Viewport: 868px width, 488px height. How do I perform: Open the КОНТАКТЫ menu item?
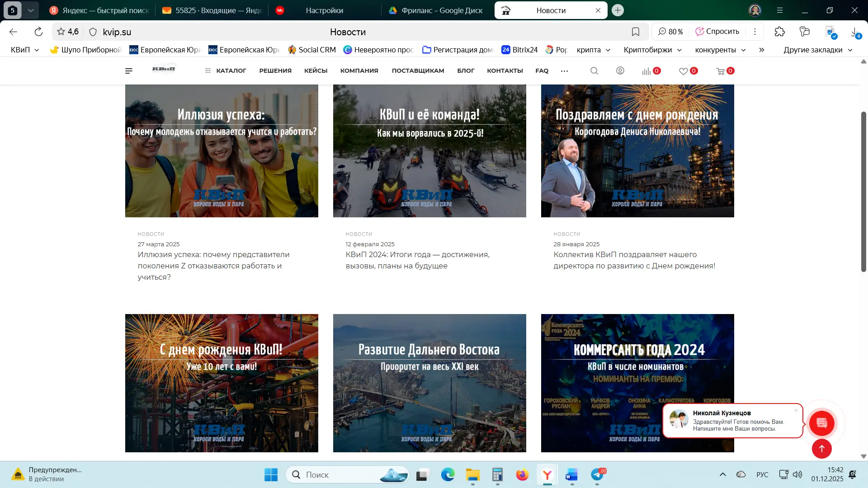pos(505,71)
